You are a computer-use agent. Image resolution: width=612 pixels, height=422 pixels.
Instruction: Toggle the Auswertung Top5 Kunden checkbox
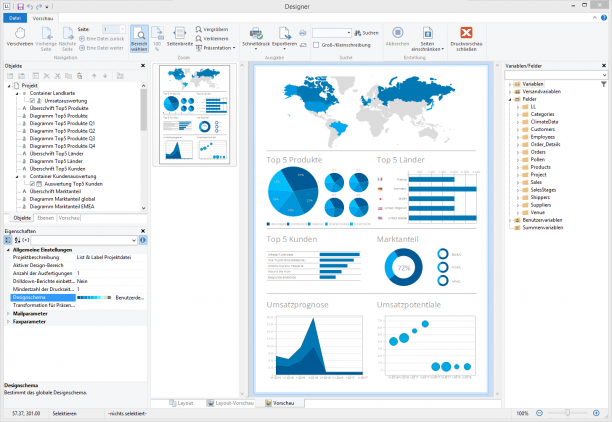coord(32,184)
